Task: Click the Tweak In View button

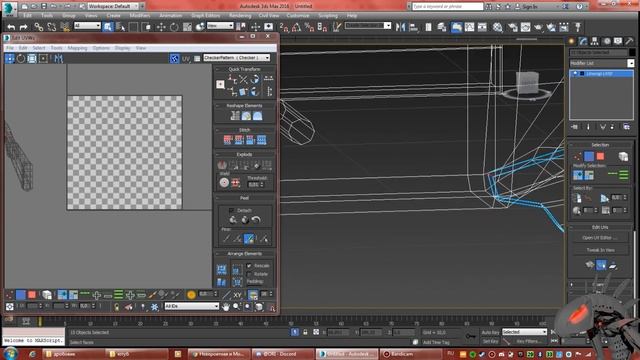Action: 600,250
